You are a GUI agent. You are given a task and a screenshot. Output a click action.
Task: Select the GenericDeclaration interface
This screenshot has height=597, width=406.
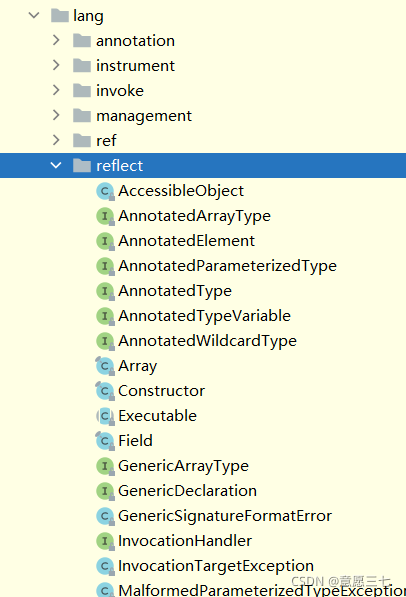click(187, 491)
